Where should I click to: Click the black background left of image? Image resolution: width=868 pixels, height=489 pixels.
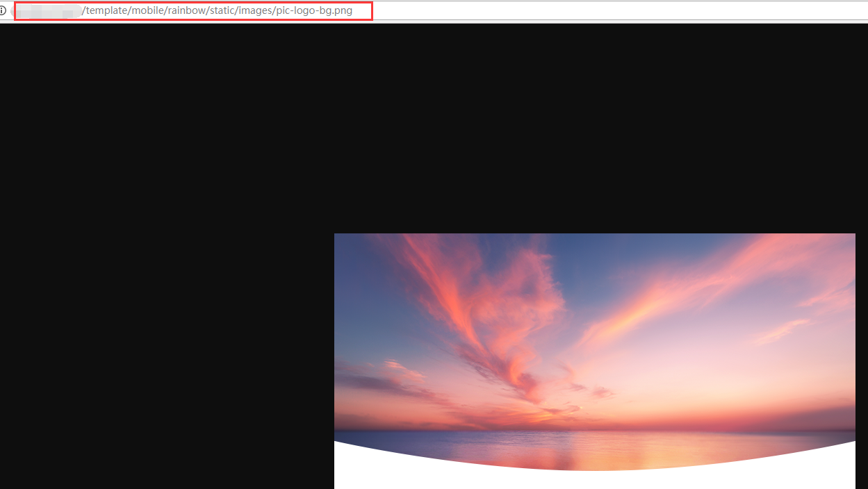point(167,313)
